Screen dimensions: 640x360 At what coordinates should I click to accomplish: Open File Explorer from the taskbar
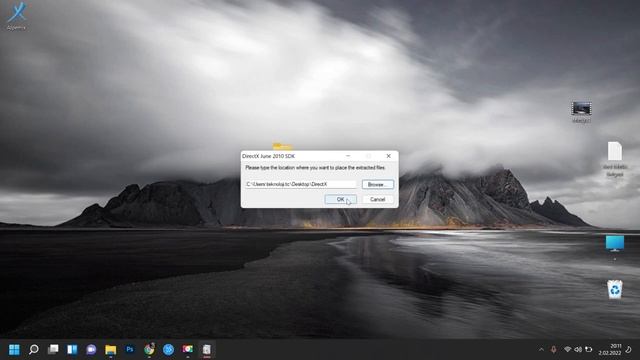[111, 349]
